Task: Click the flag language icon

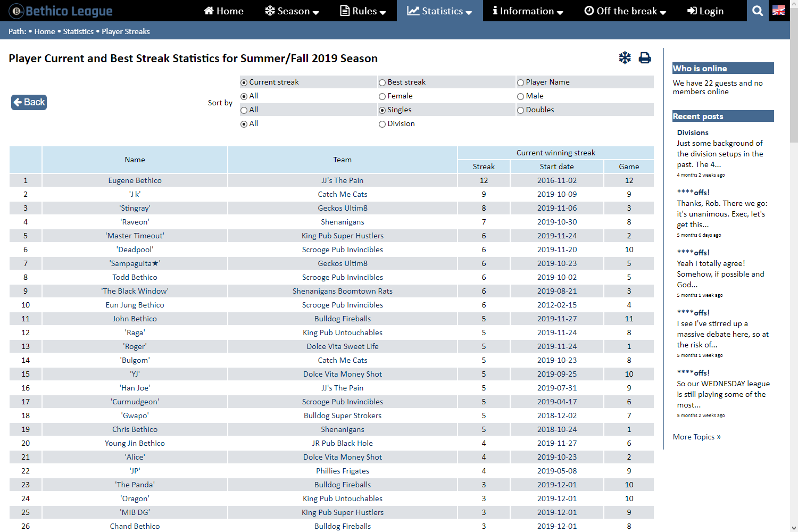Action: pos(778,11)
